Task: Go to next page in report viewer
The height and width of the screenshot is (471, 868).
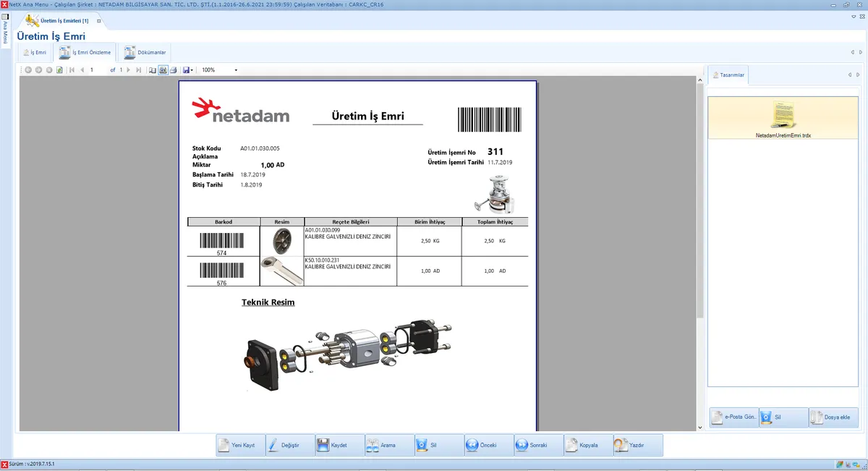Action: click(128, 70)
